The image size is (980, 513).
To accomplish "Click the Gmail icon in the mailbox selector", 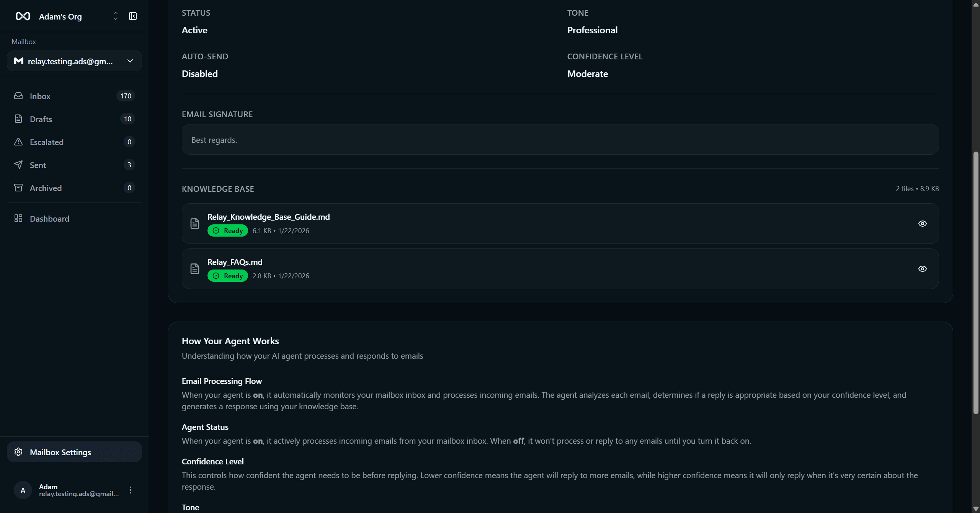I will (x=18, y=61).
